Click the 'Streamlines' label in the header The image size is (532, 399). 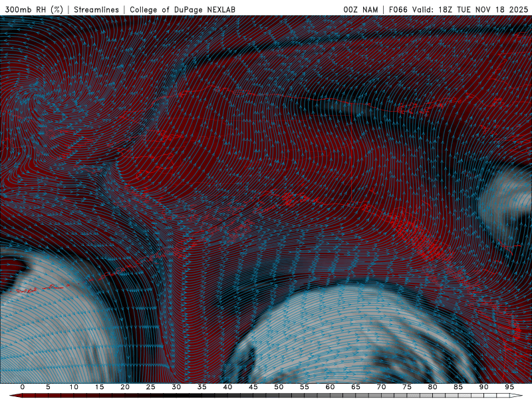[x=96, y=9]
